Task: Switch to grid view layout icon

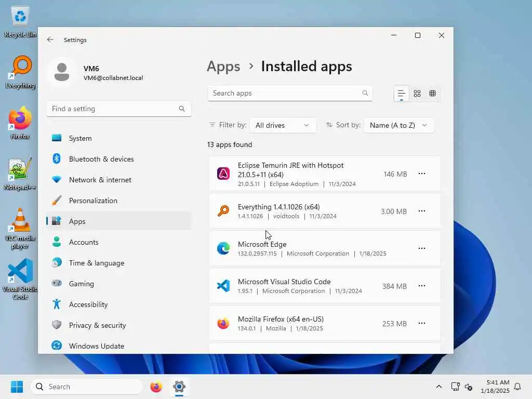Action: click(x=417, y=94)
